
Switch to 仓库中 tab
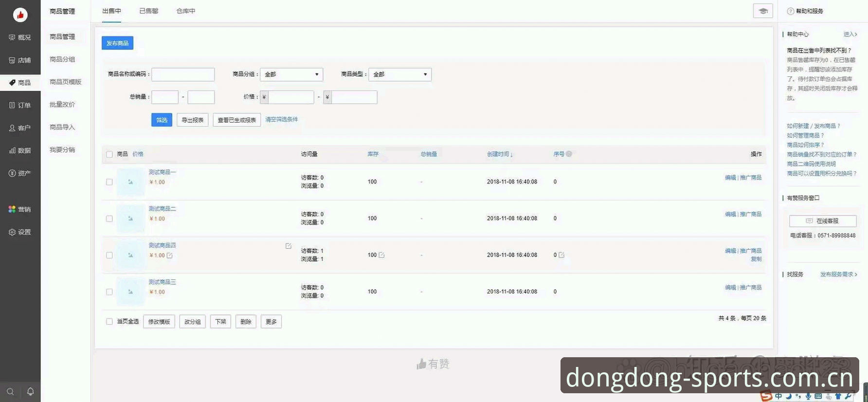click(186, 11)
